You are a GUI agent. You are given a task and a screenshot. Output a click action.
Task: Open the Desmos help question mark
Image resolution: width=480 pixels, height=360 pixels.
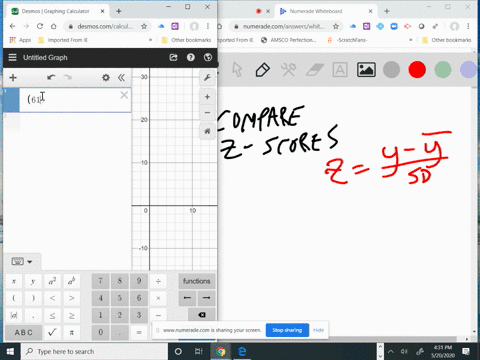pyautogui.click(x=191, y=57)
